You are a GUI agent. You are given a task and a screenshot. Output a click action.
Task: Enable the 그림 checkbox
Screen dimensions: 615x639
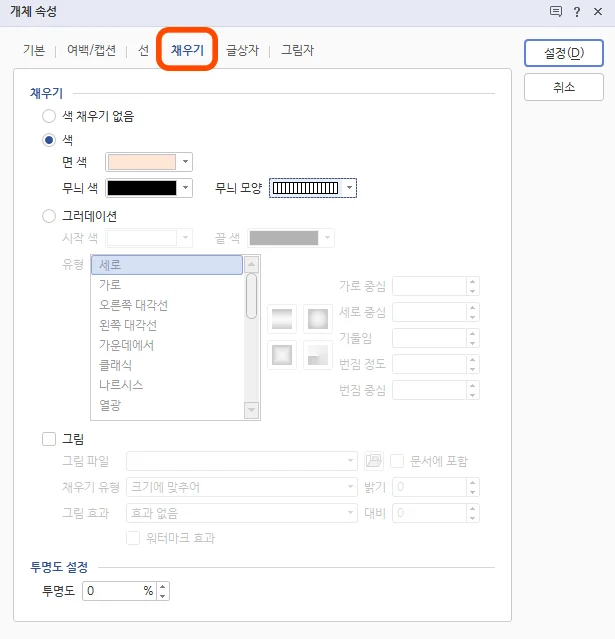pos(49,439)
